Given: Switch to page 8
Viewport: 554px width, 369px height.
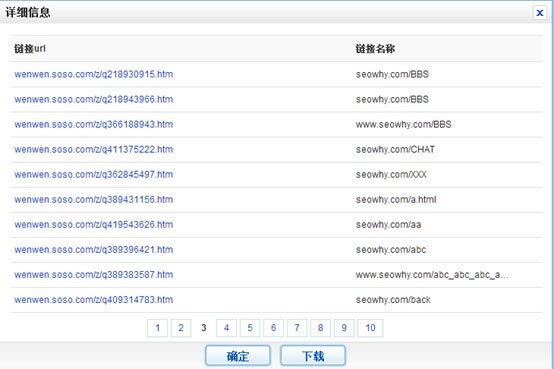Looking at the screenshot, I should (320, 328).
